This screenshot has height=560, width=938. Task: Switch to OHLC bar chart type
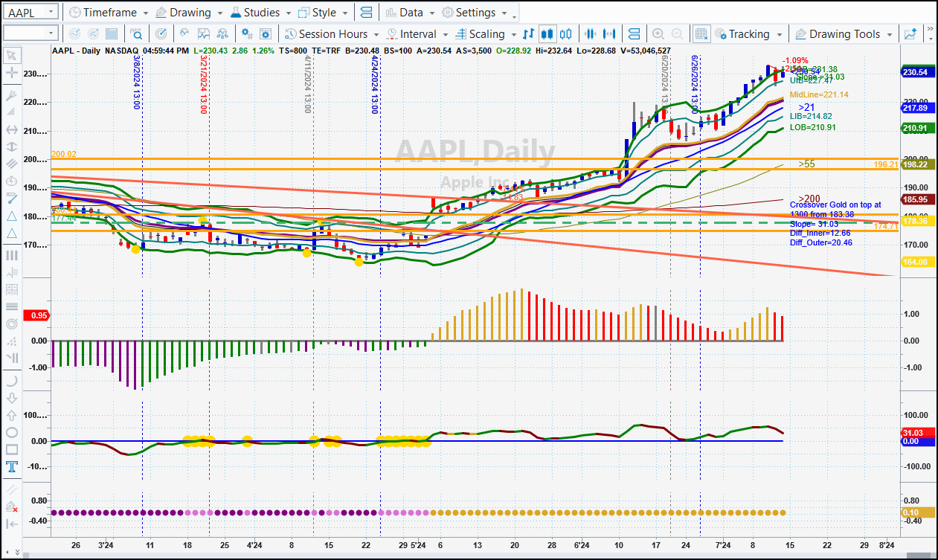tap(529, 34)
